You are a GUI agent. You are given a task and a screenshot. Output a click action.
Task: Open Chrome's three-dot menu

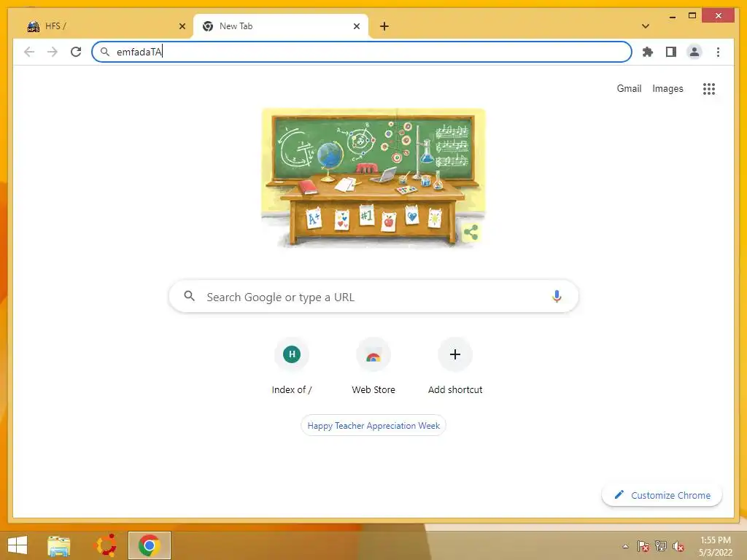(718, 52)
